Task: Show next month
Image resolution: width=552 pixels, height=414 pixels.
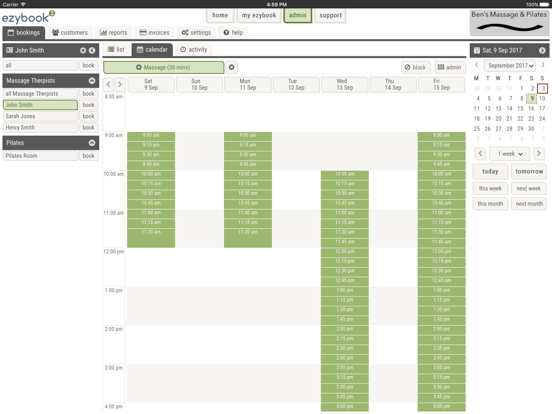Action: 529,203
